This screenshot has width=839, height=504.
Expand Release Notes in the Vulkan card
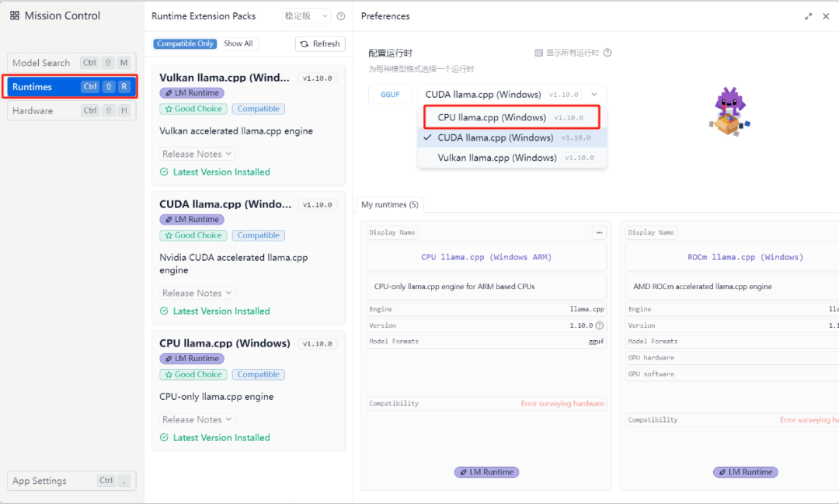197,154
